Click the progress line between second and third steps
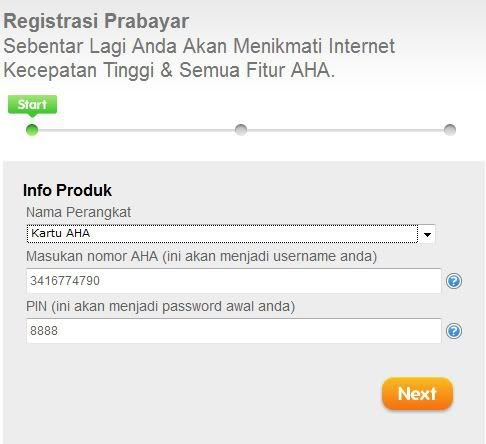This screenshot has width=486, height=444. [x=345, y=130]
